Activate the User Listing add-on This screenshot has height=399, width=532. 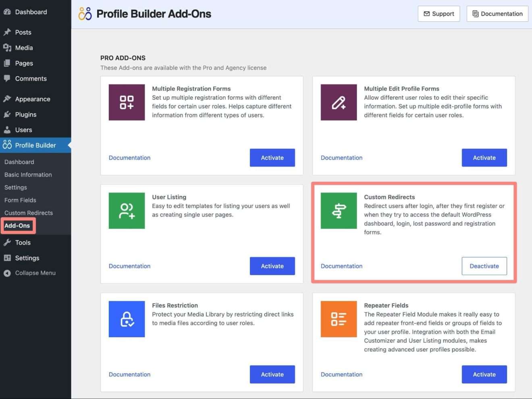pyautogui.click(x=272, y=266)
